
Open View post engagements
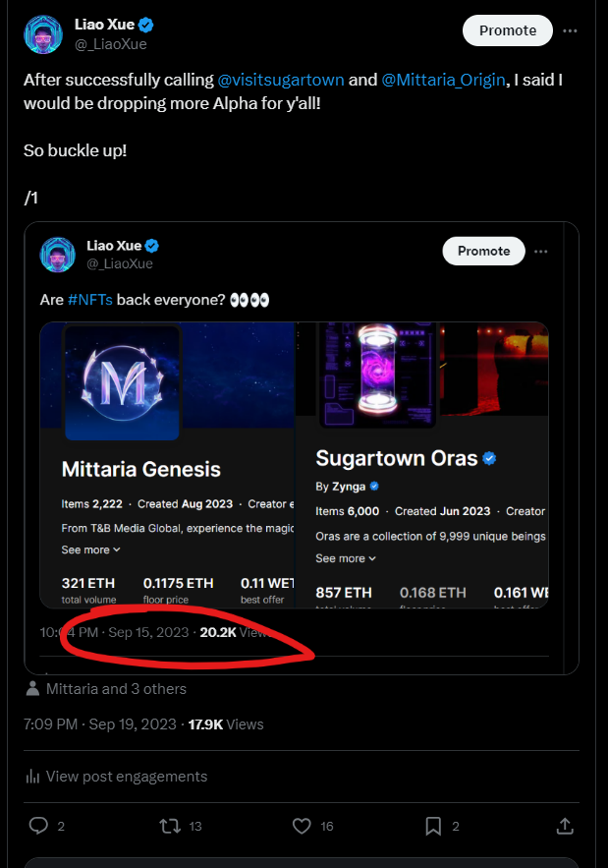(x=127, y=777)
